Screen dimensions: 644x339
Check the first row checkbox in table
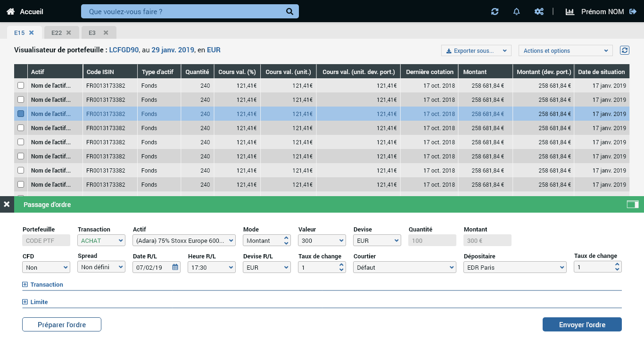point(21,86)
